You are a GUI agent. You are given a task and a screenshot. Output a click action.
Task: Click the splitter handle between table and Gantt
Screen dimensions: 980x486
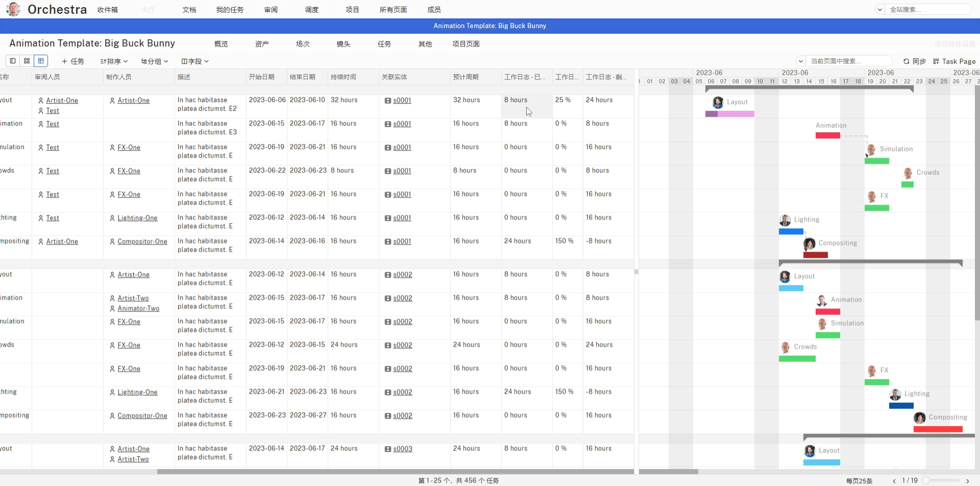(636, 272)
